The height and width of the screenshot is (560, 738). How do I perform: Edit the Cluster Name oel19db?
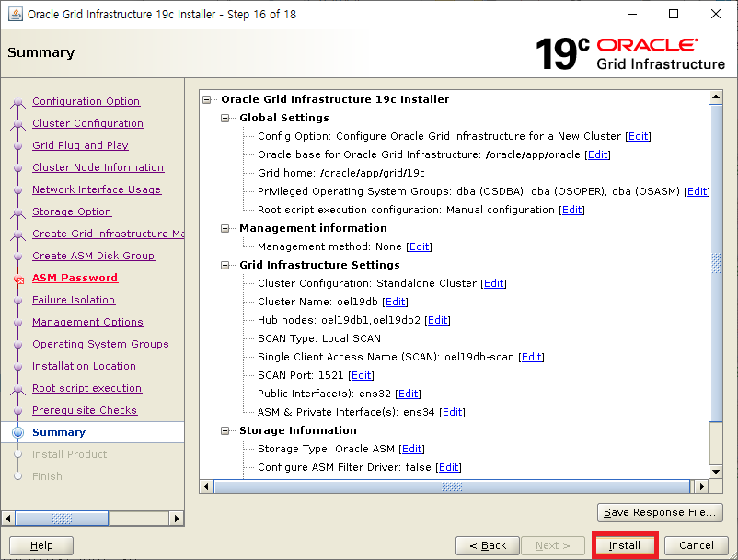[396, 302]
